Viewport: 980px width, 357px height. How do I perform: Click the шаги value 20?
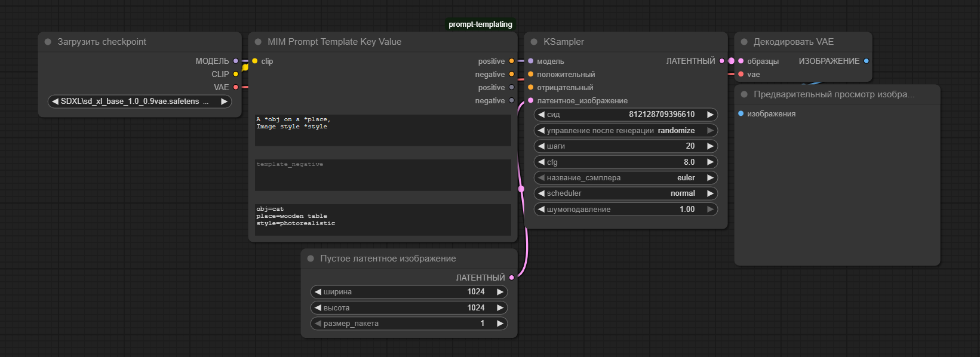[690, 146]
